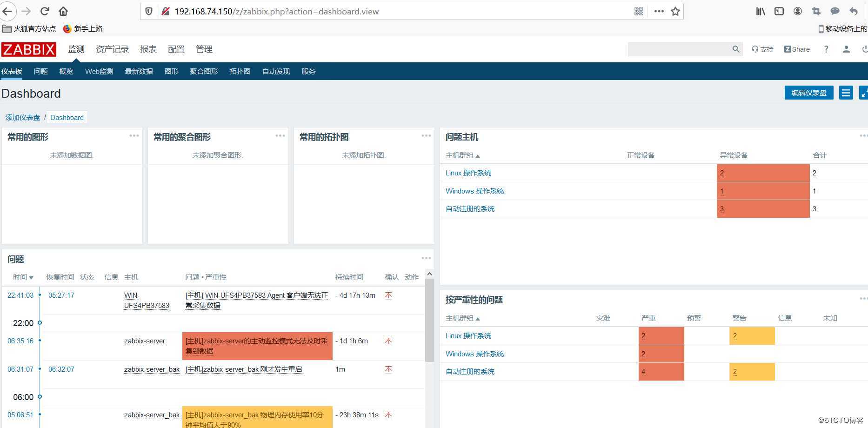Image resolution: width=868 pixels, height=428 pixels.
Task: Sort problems by the 时间 column
Action: [x=23, y=277]
